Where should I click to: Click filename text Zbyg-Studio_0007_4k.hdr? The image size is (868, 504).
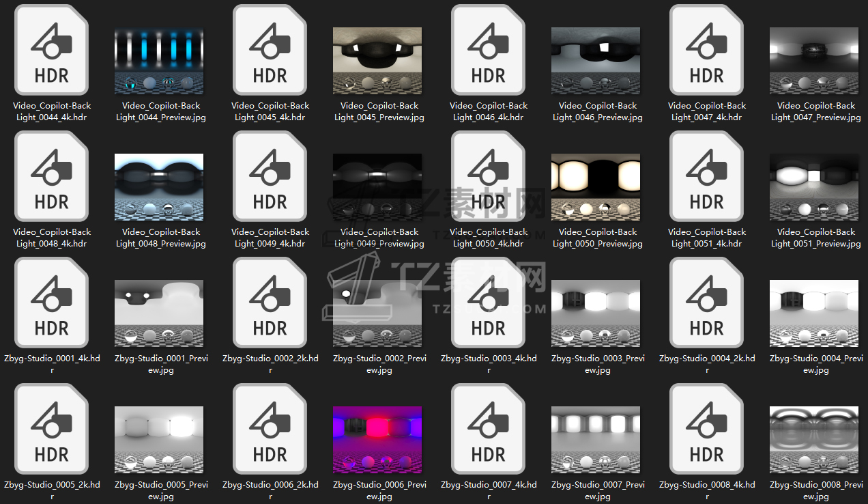point(489,490)
